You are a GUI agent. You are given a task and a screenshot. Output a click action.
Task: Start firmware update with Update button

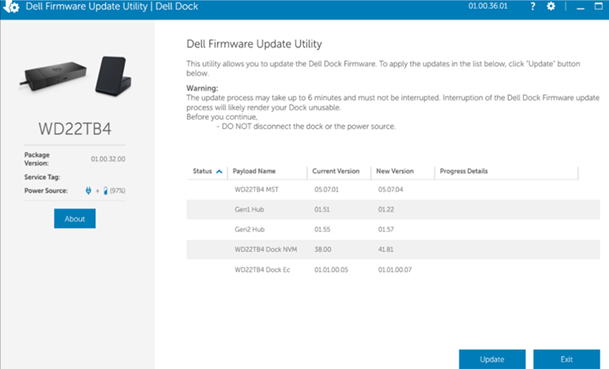pyautogui.click(x=492, y=359)
